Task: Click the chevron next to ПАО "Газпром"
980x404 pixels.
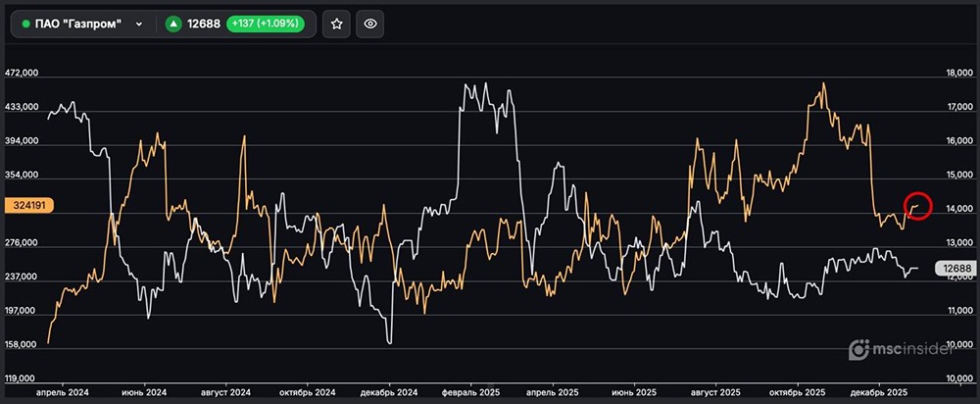Action: click(139, 25)
